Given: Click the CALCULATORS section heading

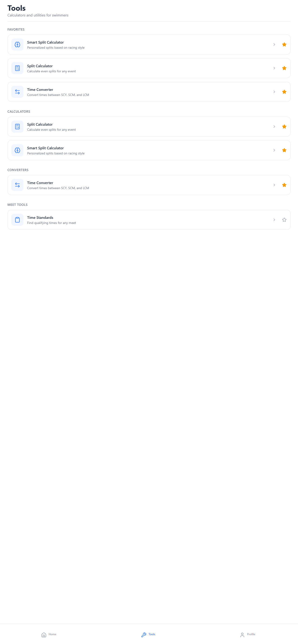Looking at the screenshot, I should click(x=19, y=112).
